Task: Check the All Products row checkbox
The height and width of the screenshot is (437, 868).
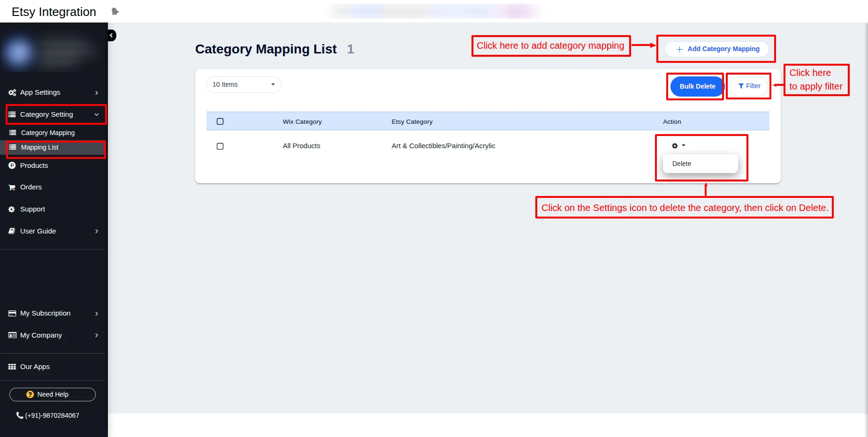Action: 220,146
